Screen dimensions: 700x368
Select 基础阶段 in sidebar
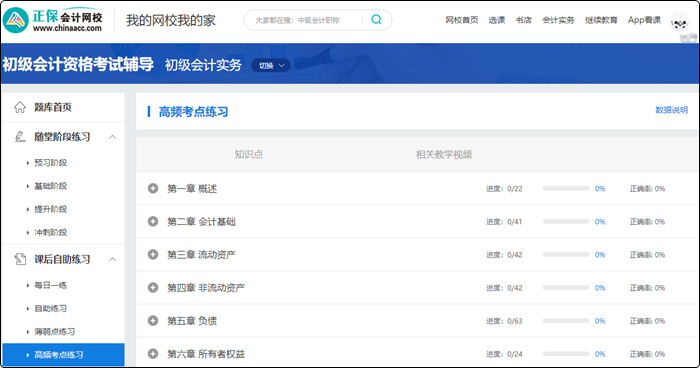pos(50,186)
